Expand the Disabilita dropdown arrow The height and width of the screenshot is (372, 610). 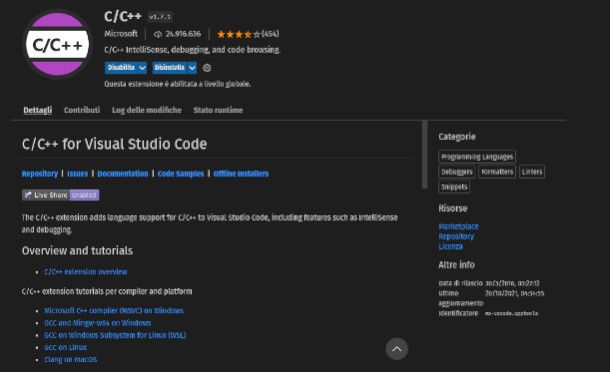[x=142, y=68]
